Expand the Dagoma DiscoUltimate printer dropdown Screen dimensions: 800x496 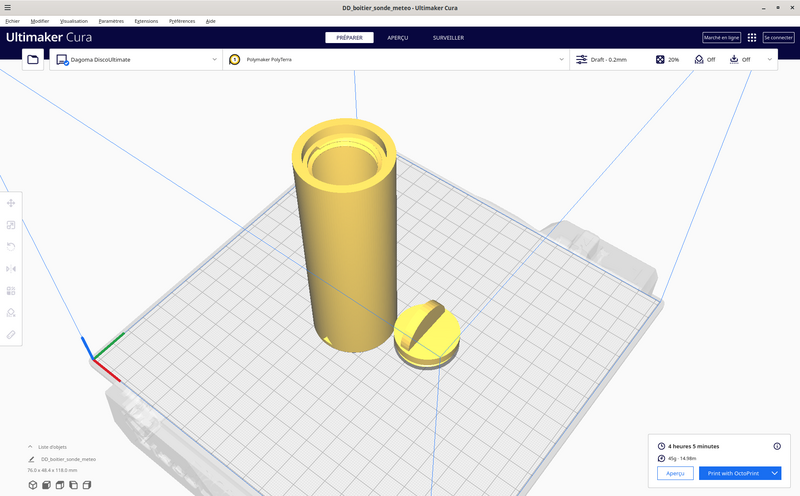tap(214, 60)
